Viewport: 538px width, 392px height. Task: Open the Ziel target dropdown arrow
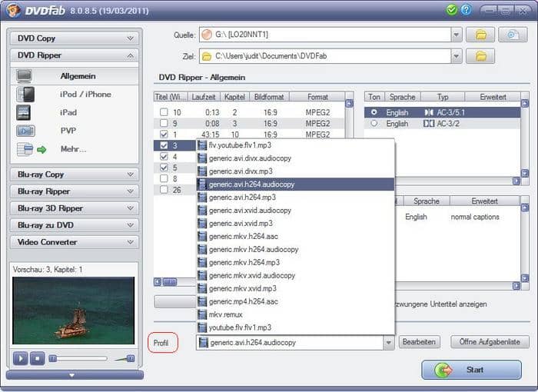click(x=457, y=56)
